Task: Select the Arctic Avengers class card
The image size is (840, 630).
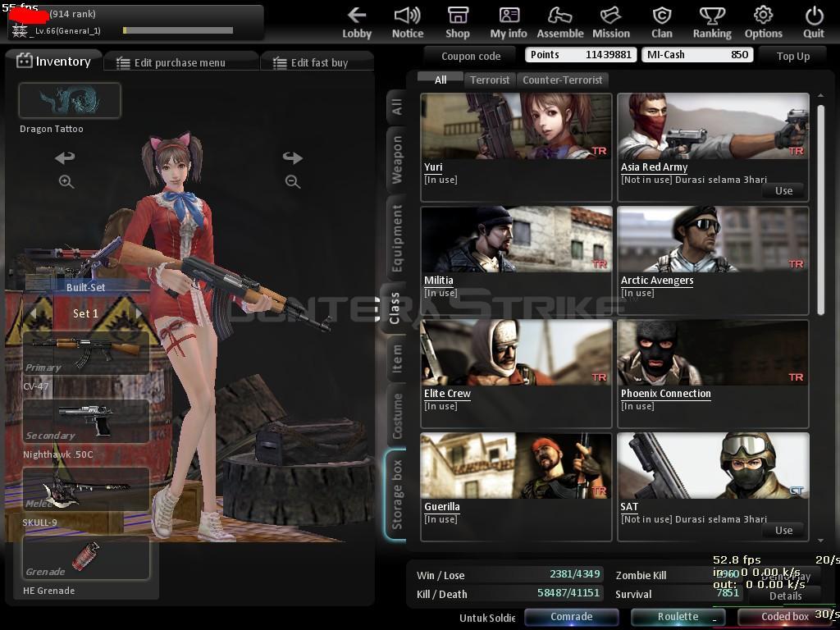Action: click(713, 260)
